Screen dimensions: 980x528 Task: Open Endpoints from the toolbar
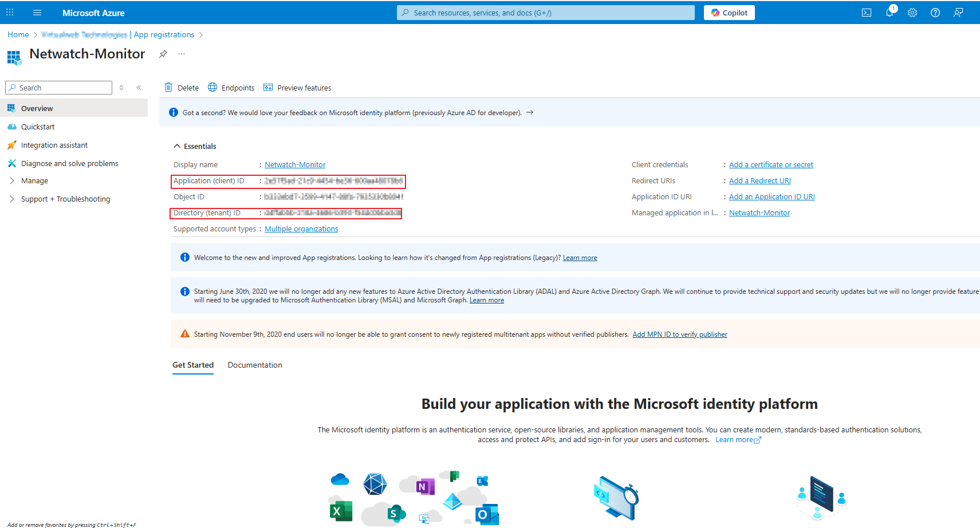[231, 88]
